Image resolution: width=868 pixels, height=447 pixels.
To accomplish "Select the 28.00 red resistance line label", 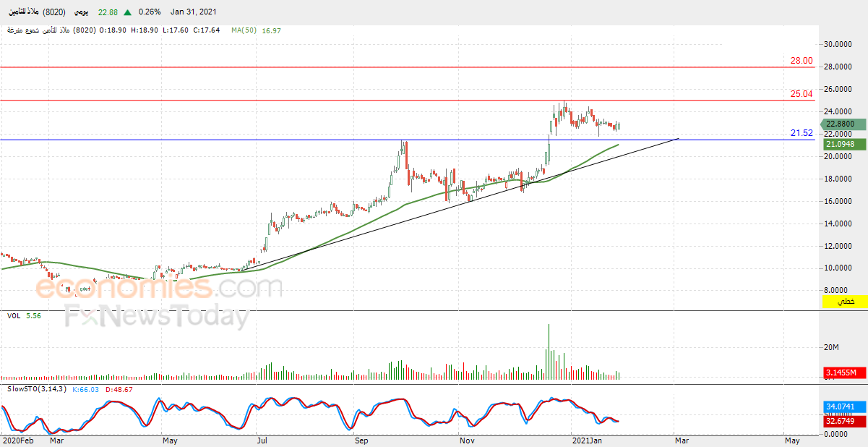I will click(x=802, y=61).
